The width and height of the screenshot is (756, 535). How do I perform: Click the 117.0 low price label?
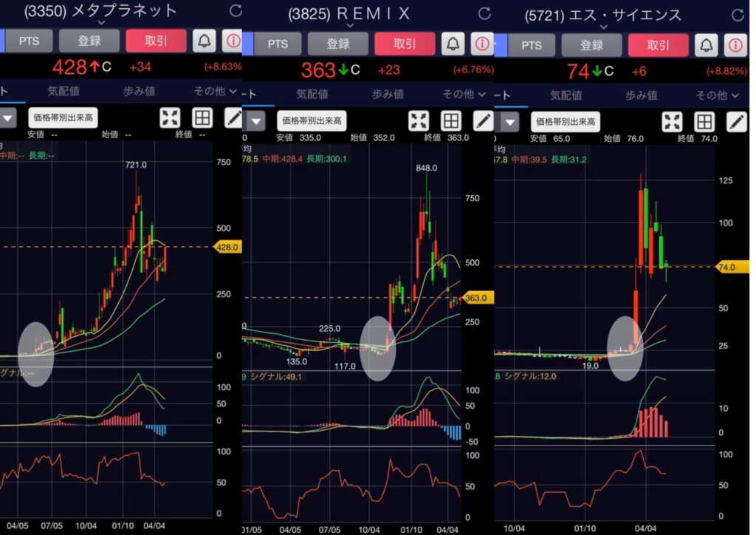coord(345,367)
